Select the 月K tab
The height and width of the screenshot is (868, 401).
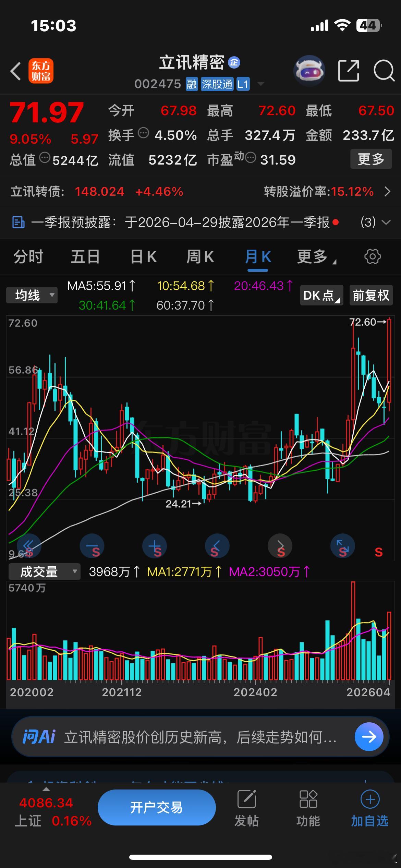(x=258, y=257)
